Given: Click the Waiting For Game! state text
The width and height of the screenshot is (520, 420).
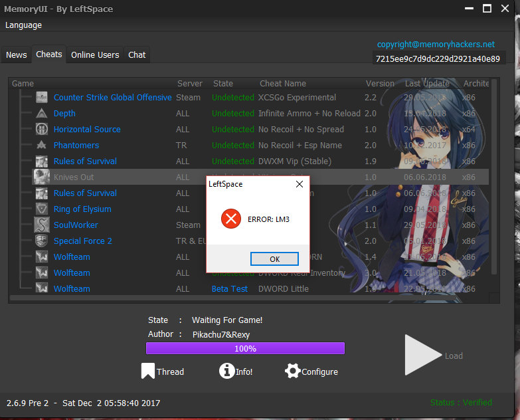Looking at the screenshot, I should [227, 320].
